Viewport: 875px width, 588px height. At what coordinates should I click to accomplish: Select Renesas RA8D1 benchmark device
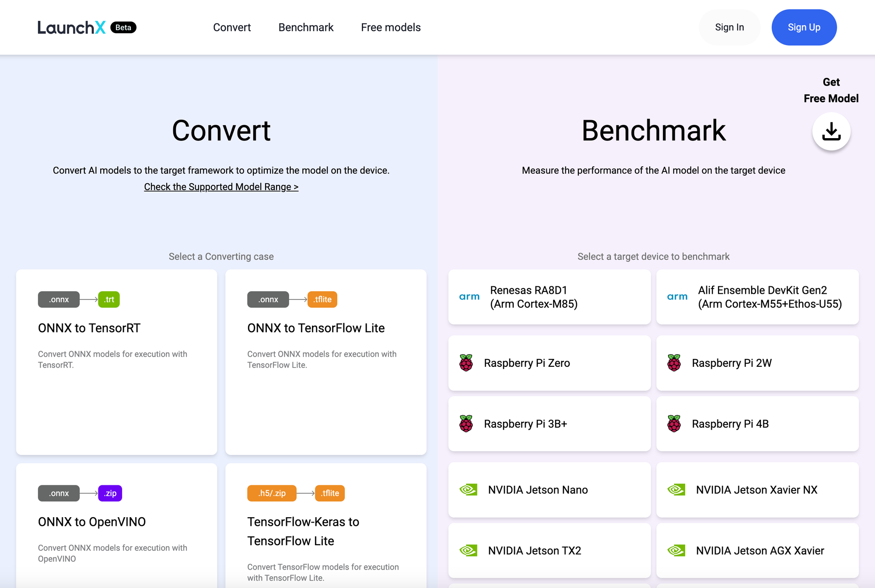549,297
